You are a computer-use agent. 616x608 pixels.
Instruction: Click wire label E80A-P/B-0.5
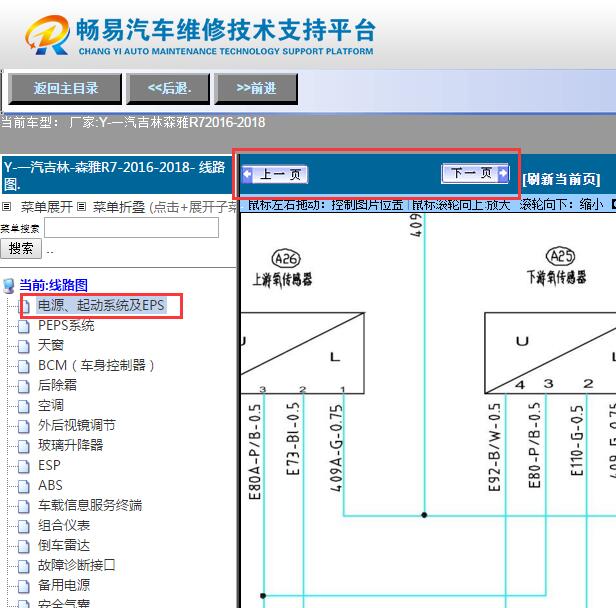click(x=255, y=452)
